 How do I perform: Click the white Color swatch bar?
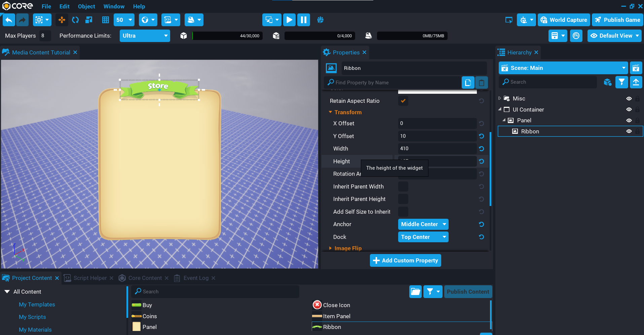pyautogui.click(x=437, y=91)
